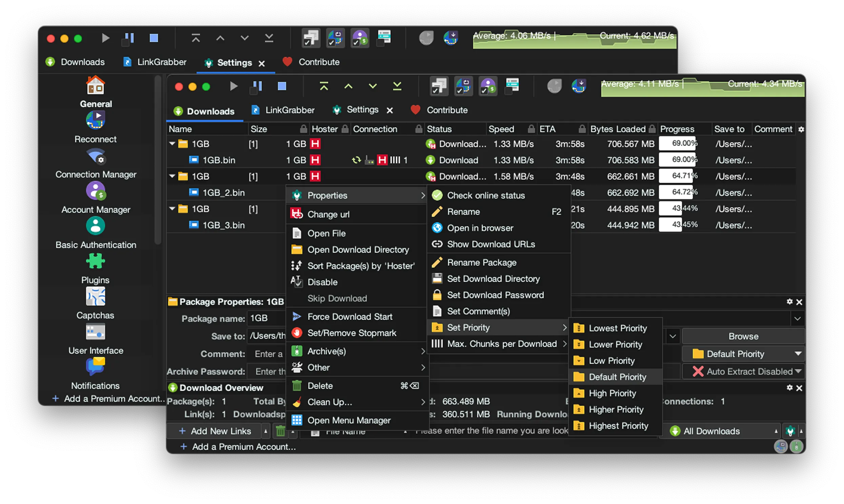Image resolution: width=844 pixels, height=504 pixels.
Task: Open Reconnect settings in sidebar
Action: click(x=96, y=127)
